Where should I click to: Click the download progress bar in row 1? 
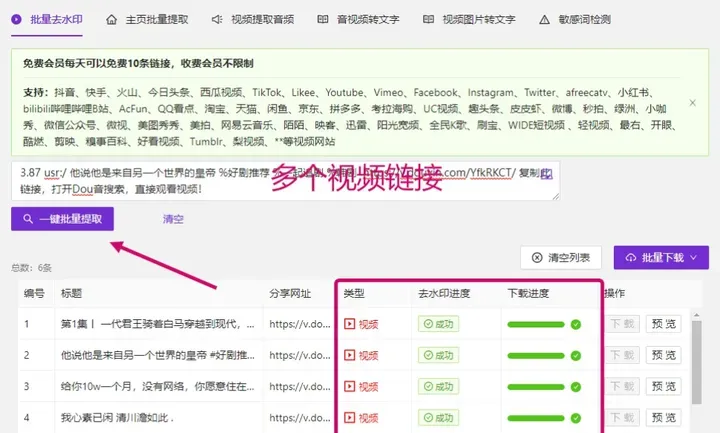click(536, 325)
